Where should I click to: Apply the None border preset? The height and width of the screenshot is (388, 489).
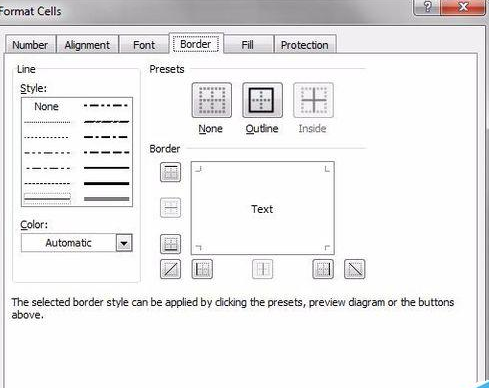click(212, 100)
